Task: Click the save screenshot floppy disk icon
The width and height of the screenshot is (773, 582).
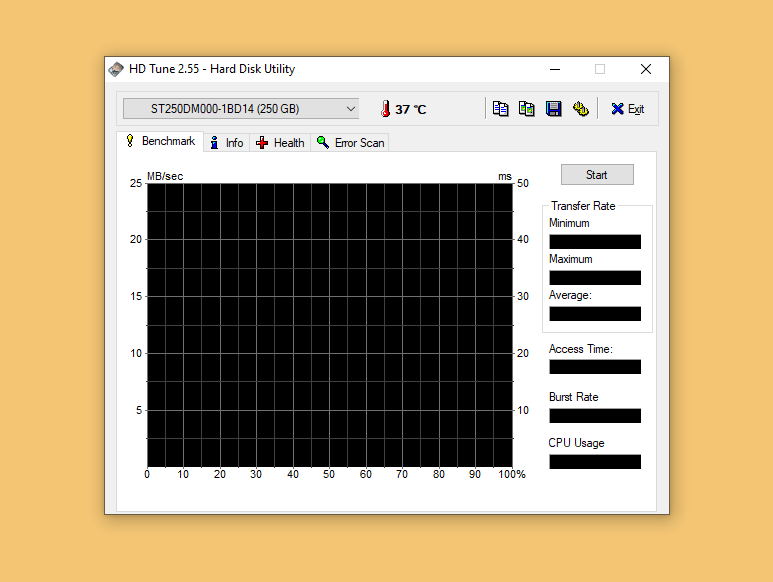Action: (x=554, y=109)
